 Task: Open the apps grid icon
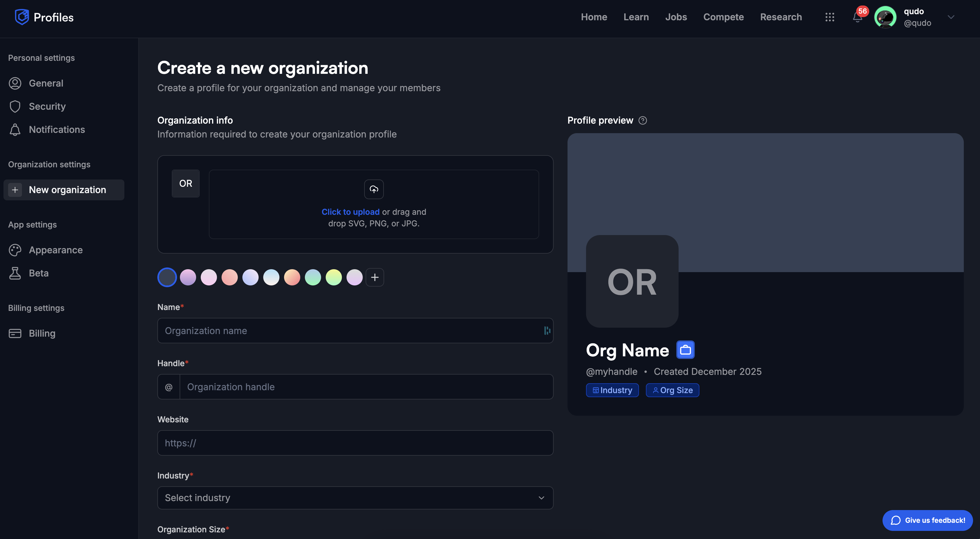coord(830,17)
